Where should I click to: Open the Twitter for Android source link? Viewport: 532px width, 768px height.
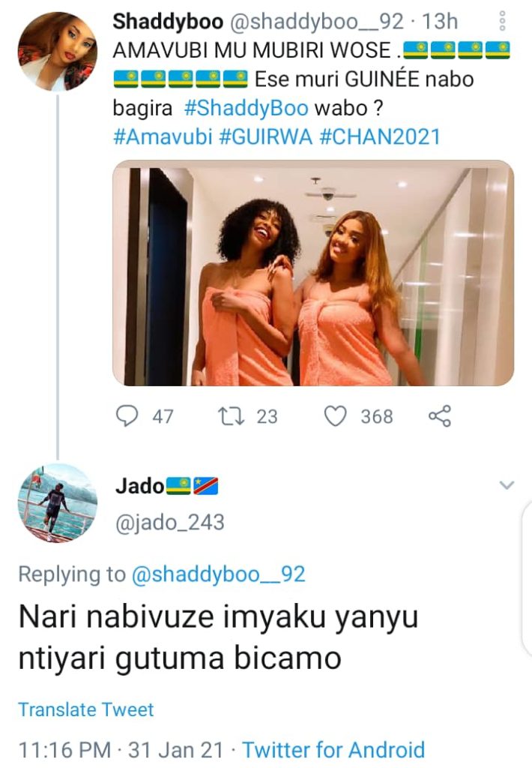click(x=333, y=750)
